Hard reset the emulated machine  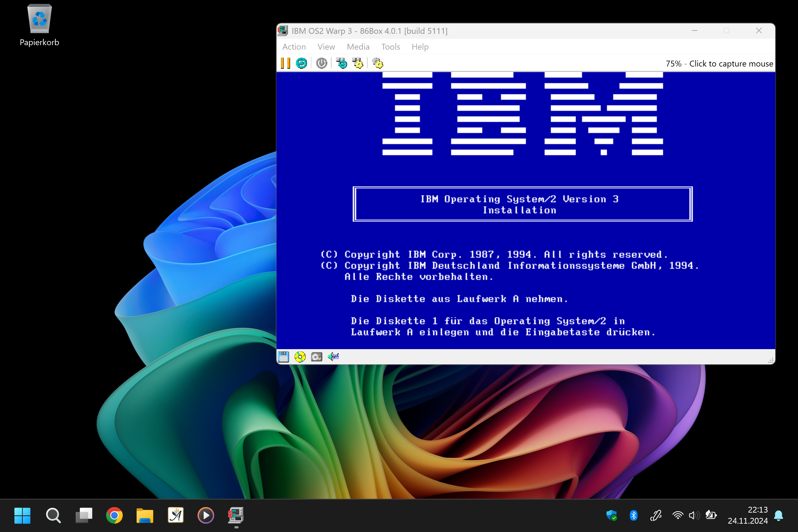coord(301,63)
